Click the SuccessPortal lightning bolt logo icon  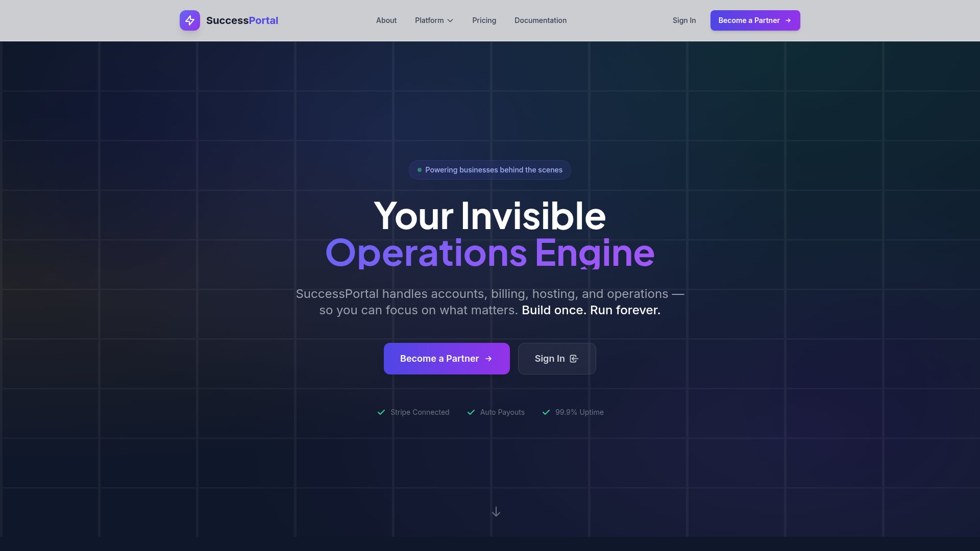[189, 20]
